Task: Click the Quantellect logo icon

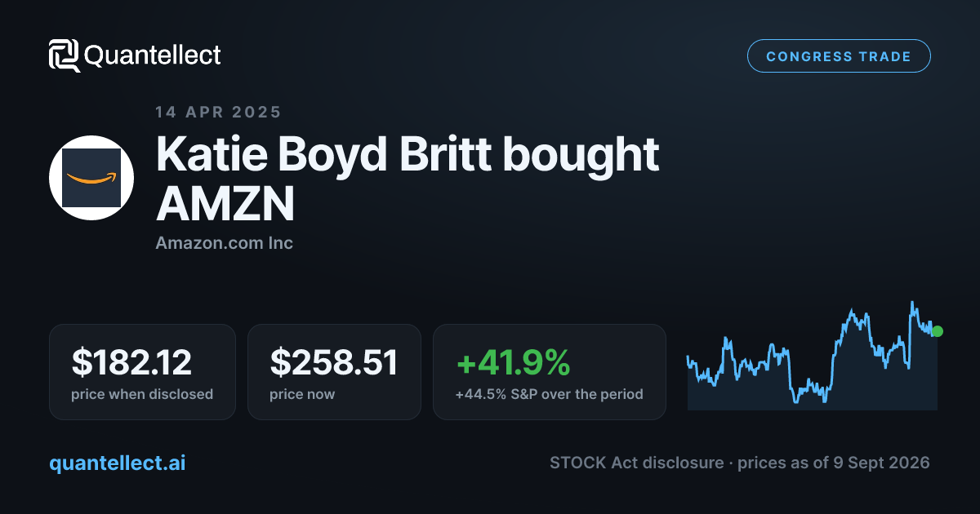Action: 65,55
